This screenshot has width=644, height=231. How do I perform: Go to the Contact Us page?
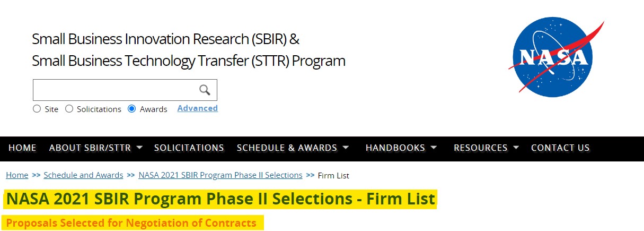(x=560, y=148)
